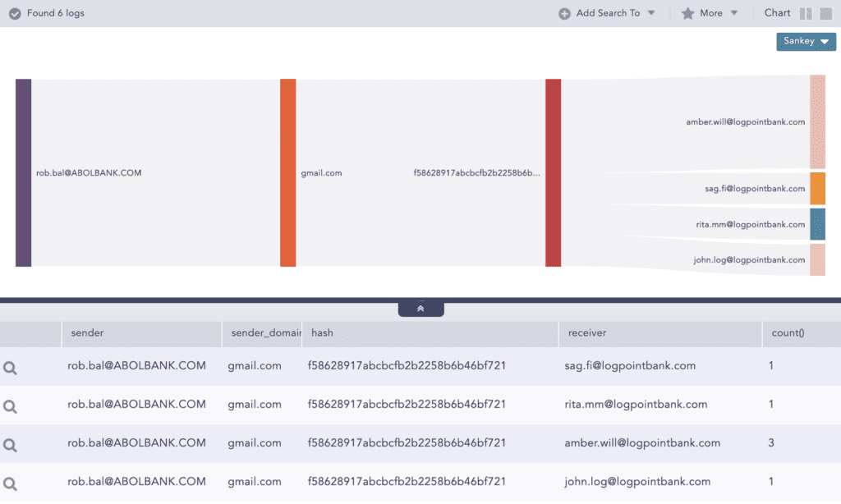Click the full-panel layout icon at far right

coord(825,13)
